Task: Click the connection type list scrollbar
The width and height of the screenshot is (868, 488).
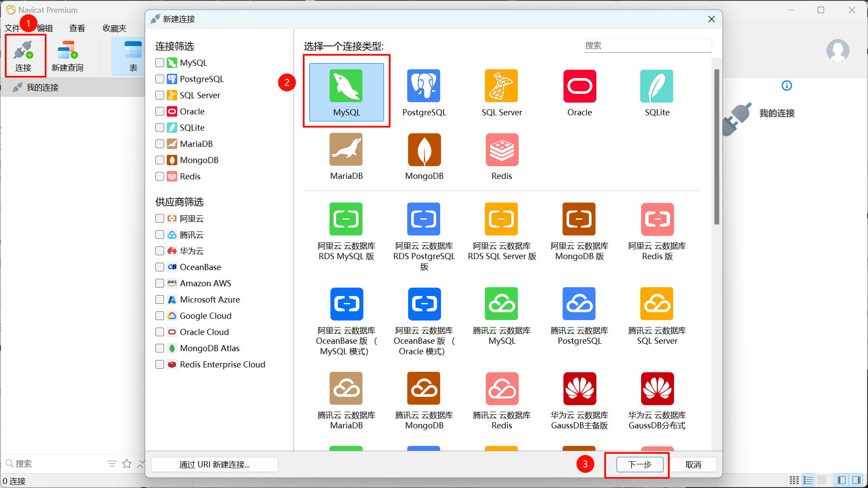Action: (716, 147)
